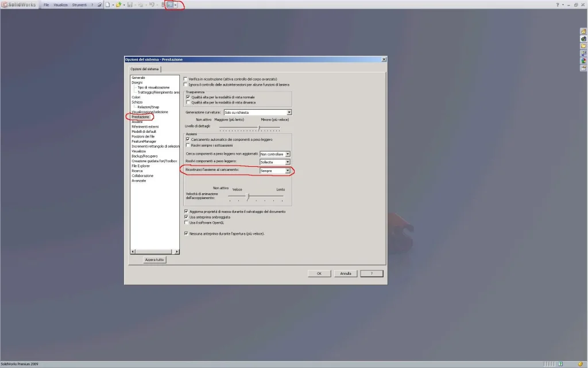Viewport: 588px width, 368px height.
Task: Open SolidWorks Resources house icon in task pane
Action: pyautogui.click(x=583, y=31)
